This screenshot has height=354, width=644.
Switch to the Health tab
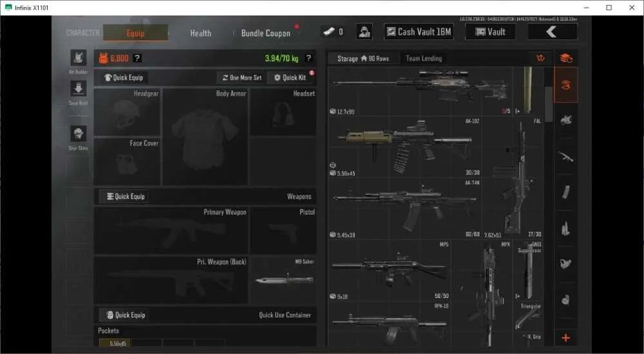(200, 34)
